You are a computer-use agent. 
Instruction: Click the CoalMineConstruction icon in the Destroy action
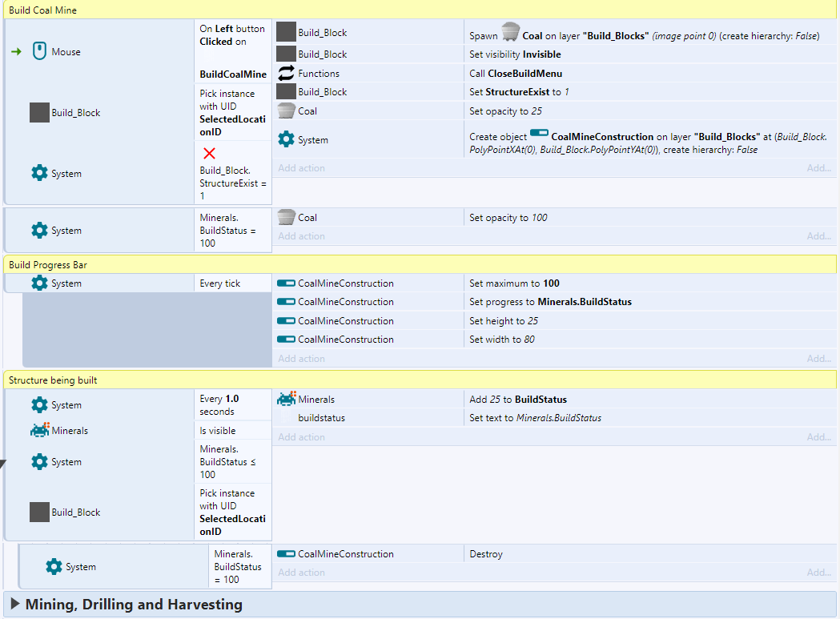286,553
